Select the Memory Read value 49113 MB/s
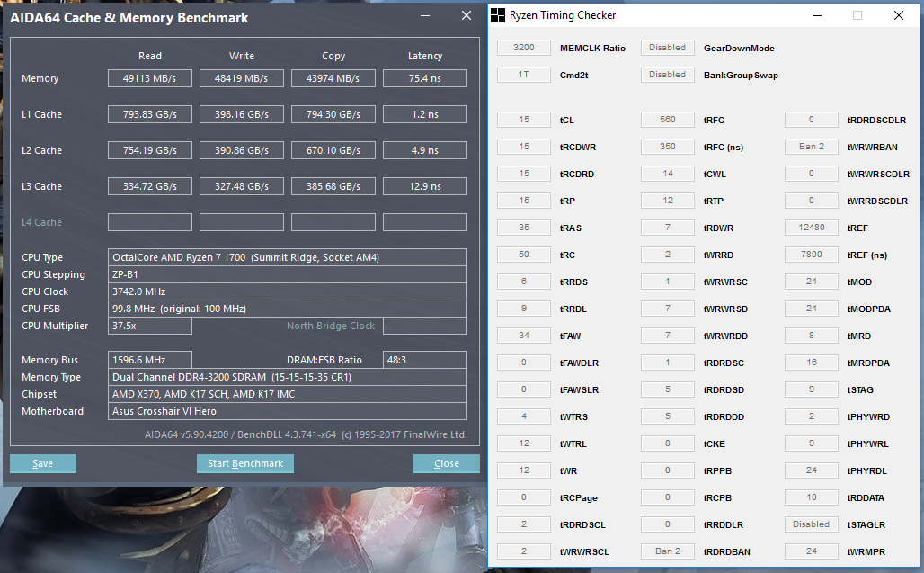The width and height of the screenshot is (924, 573). click(x=150, y=78)
